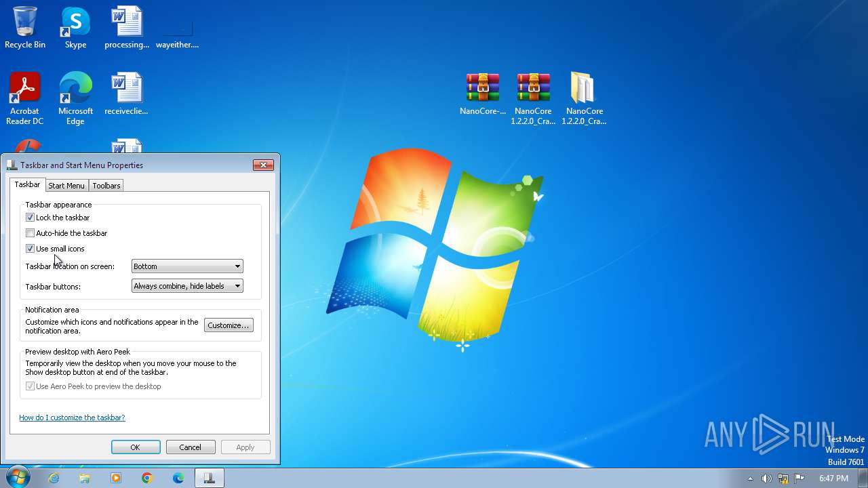Click the Taskbar and Start Menu Properties title

coord(82,165)
